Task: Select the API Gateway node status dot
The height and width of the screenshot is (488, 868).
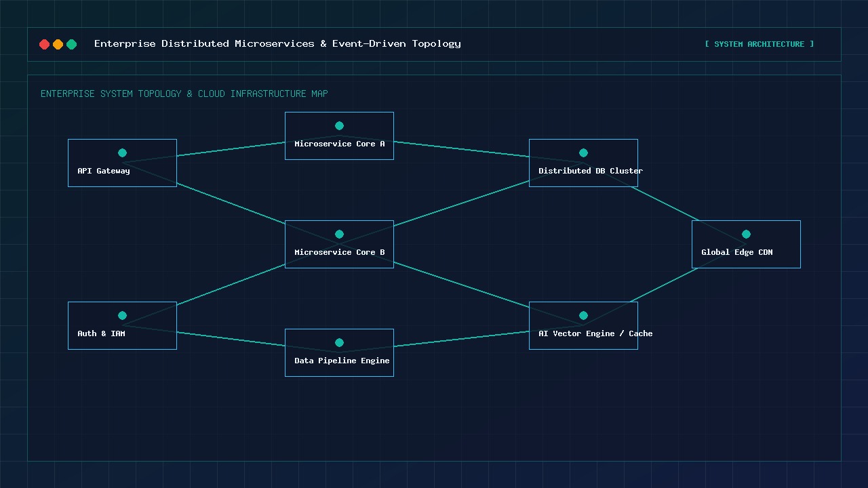Action: pyautogui.click(x=122, y=152)
